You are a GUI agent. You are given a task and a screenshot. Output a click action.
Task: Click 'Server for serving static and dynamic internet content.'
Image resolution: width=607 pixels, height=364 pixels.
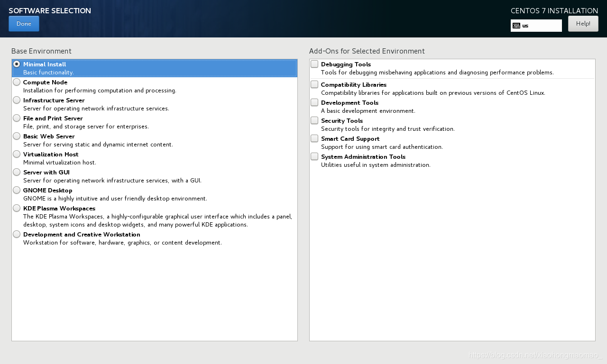tap(98, 145)
